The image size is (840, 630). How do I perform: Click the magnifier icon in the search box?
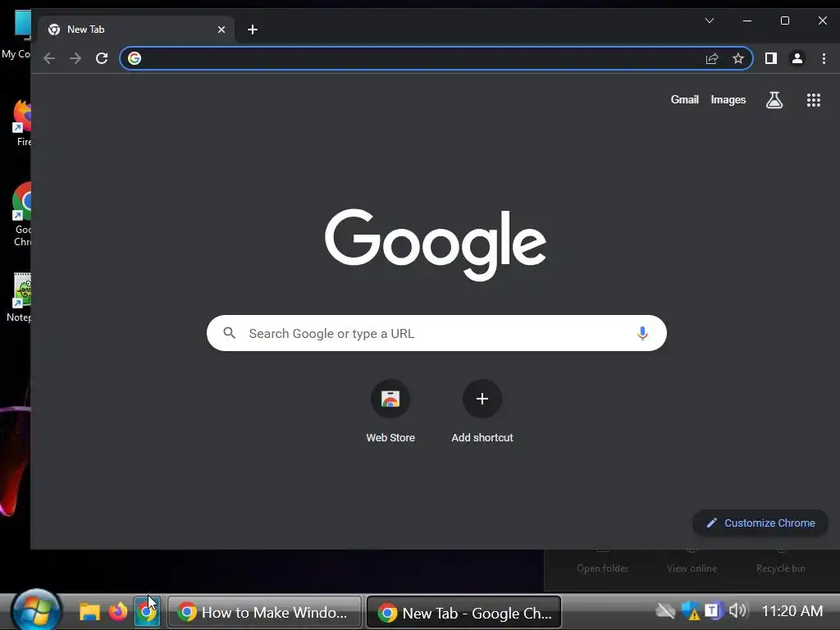pyautogui.click(x=230, y=333)
